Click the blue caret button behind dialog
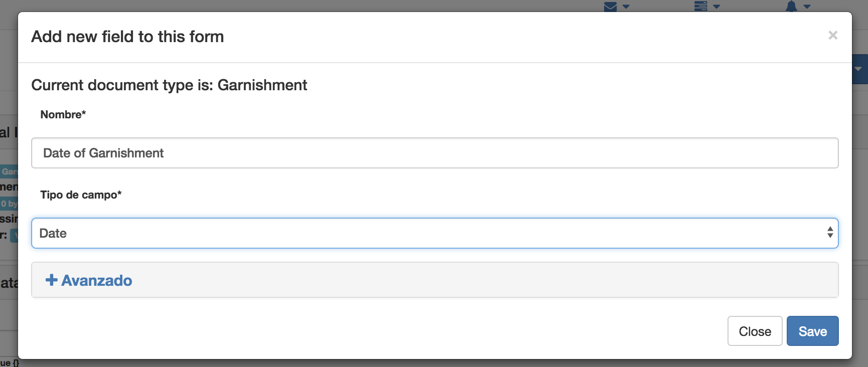868x367 pixels. click(x=859, y=69)
